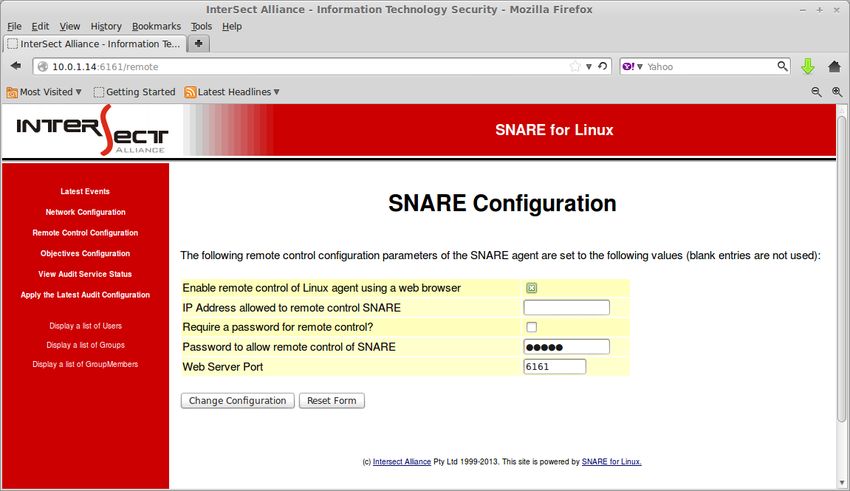Viewport: 850px width, 491px height.
Task: Toggle Enable remote control checkbox
Action: [x=531, y=288]
